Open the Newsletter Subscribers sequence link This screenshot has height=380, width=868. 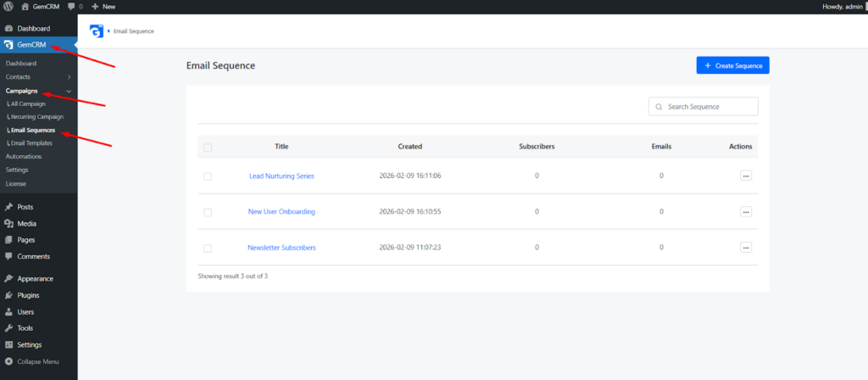coord(281,248)
